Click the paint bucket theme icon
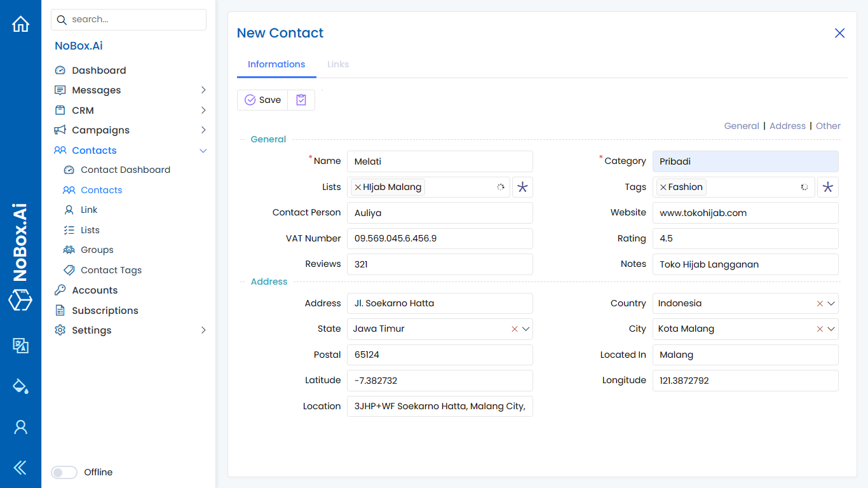This screenshot has height=488, width=868. point(20,386)
